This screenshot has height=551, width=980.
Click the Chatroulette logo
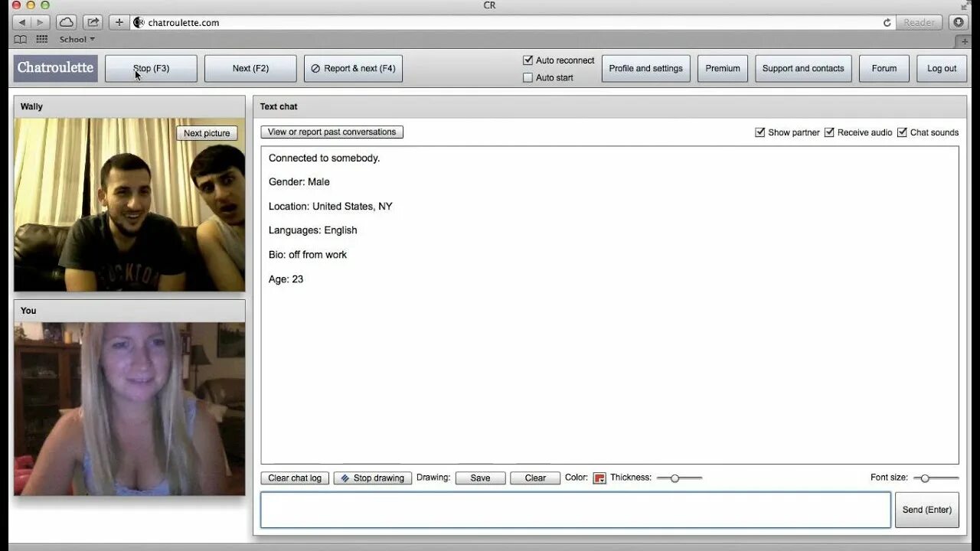(55, 68)
